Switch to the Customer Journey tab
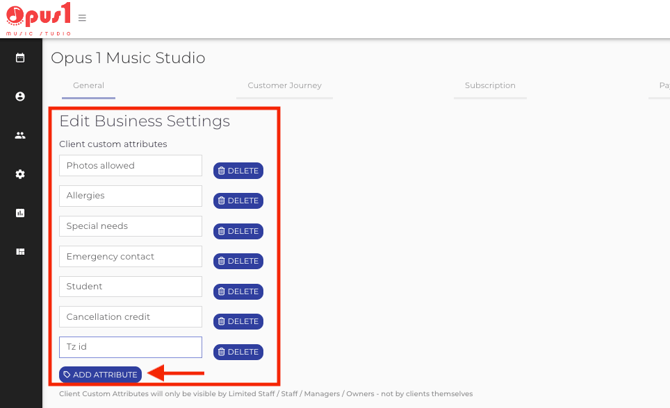This screenshot has width=670, height=408. (285, 86)
